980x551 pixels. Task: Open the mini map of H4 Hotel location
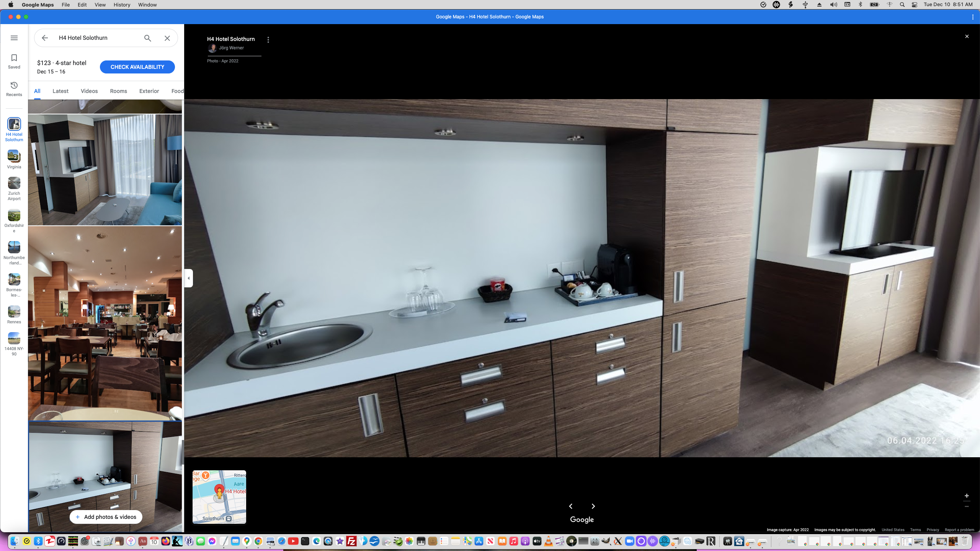click(219, 497)
